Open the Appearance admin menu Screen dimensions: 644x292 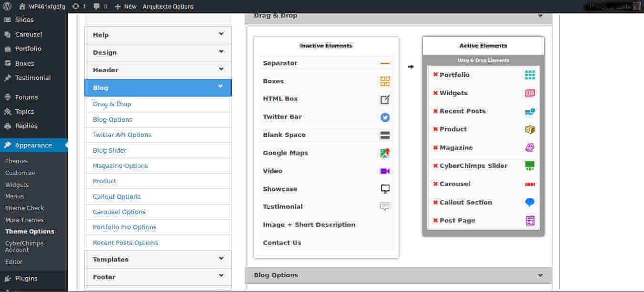pos(34,145)
